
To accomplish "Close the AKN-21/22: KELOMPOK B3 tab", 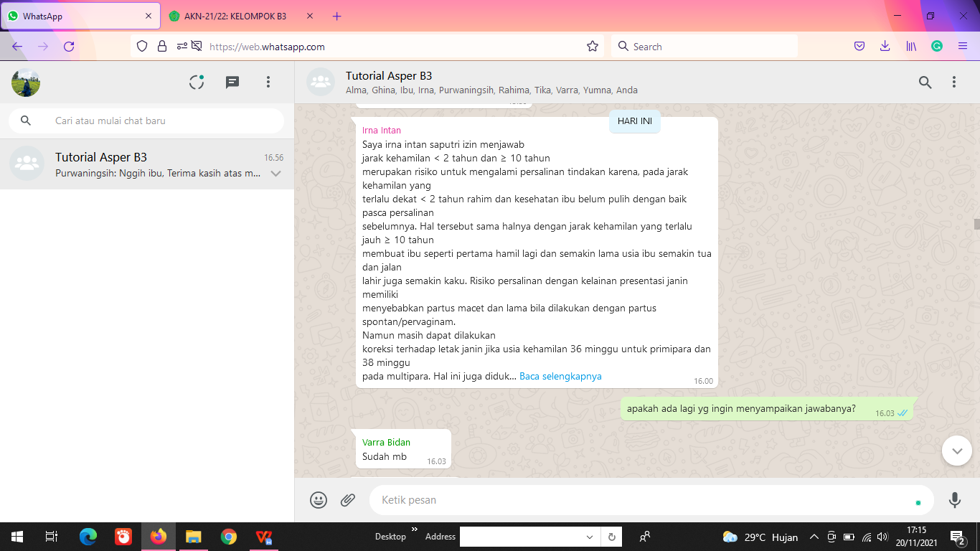I will (310, 16).
